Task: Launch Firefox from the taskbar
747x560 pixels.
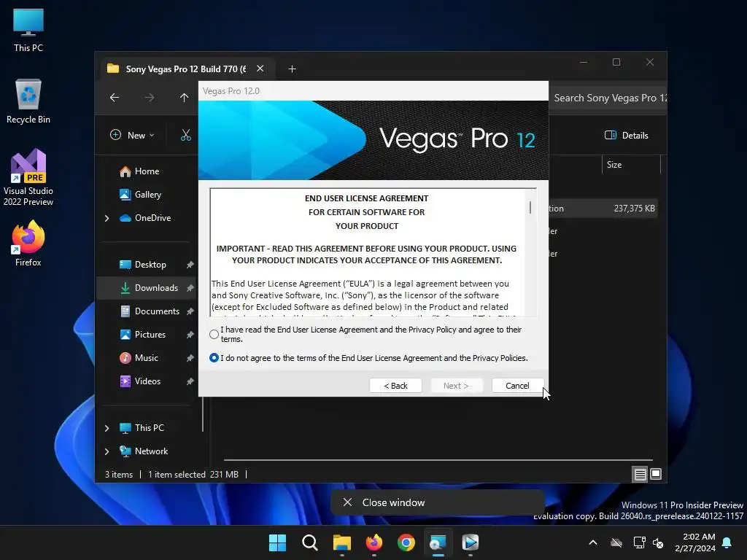Action: point(374,542)
